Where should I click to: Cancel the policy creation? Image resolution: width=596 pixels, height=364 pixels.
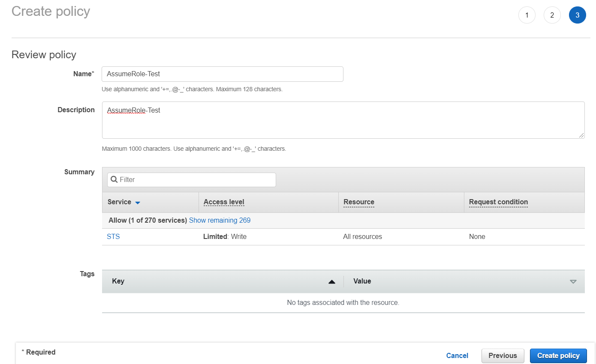click(x=457, y=355)
